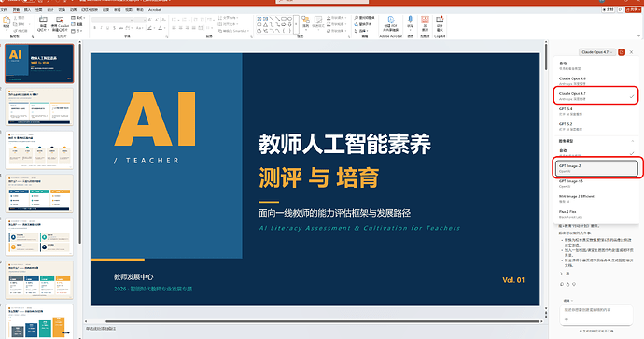The width and height of the screenshot is (644, 339).
Task: Click the Copilot new slide icon
Action: [60, 21]
